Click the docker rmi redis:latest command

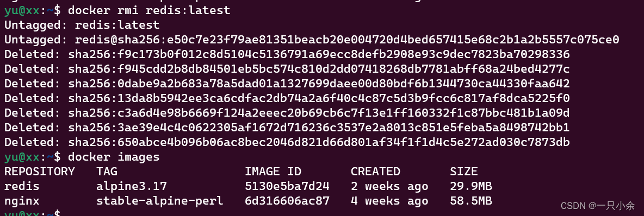click(149, 10)
